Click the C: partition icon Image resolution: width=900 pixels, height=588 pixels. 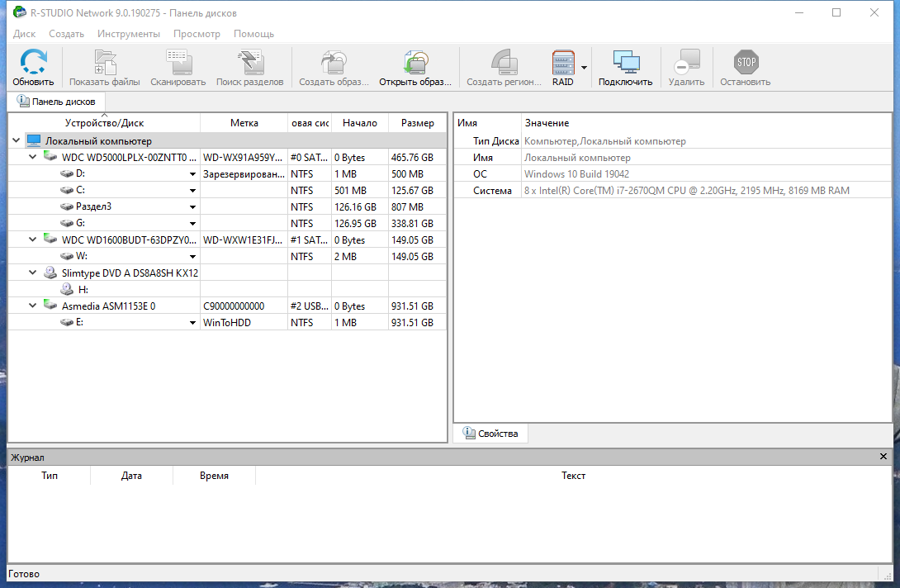67,190
